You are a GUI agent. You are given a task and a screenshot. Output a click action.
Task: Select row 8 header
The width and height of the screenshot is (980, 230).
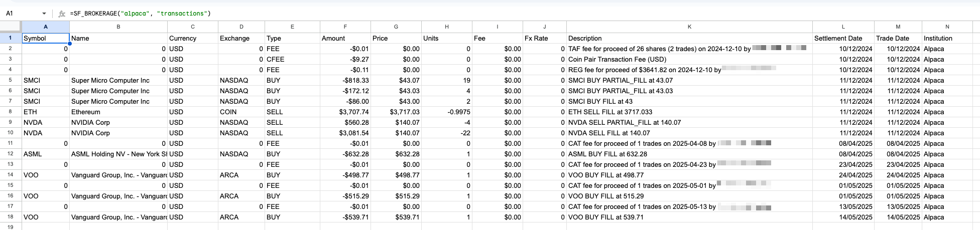pos(11,112)
